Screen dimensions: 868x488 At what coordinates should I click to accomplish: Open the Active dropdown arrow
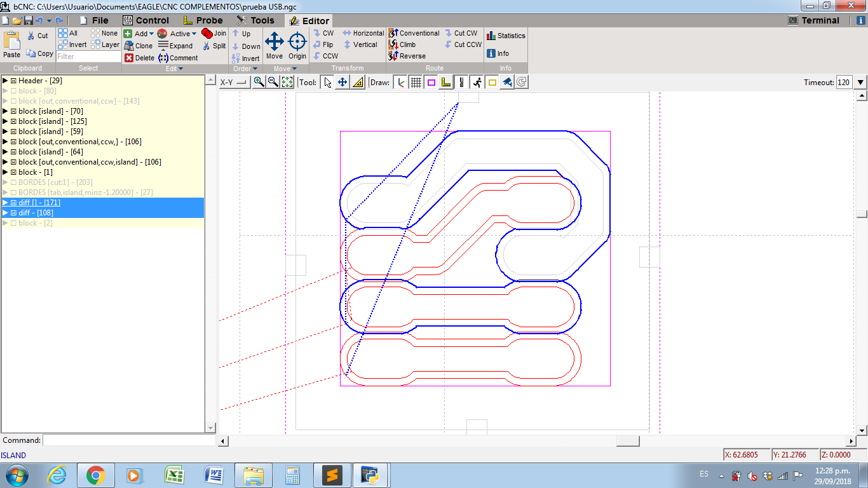[x=194, y=34]
